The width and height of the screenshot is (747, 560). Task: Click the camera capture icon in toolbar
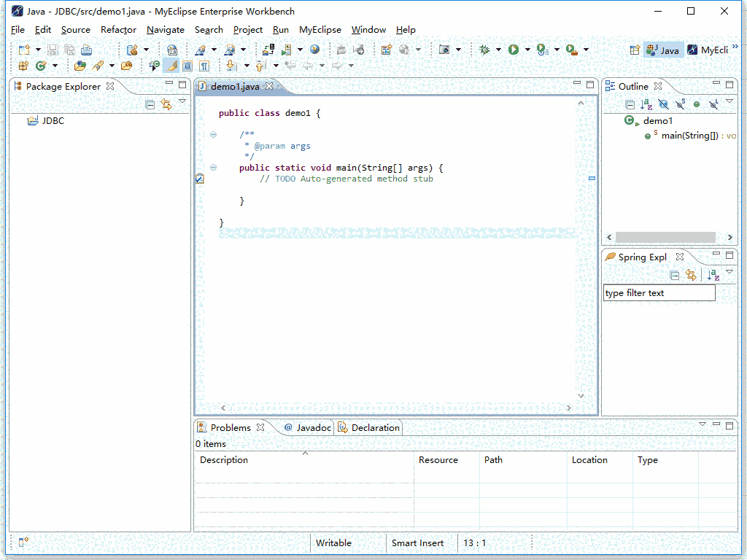444,50
